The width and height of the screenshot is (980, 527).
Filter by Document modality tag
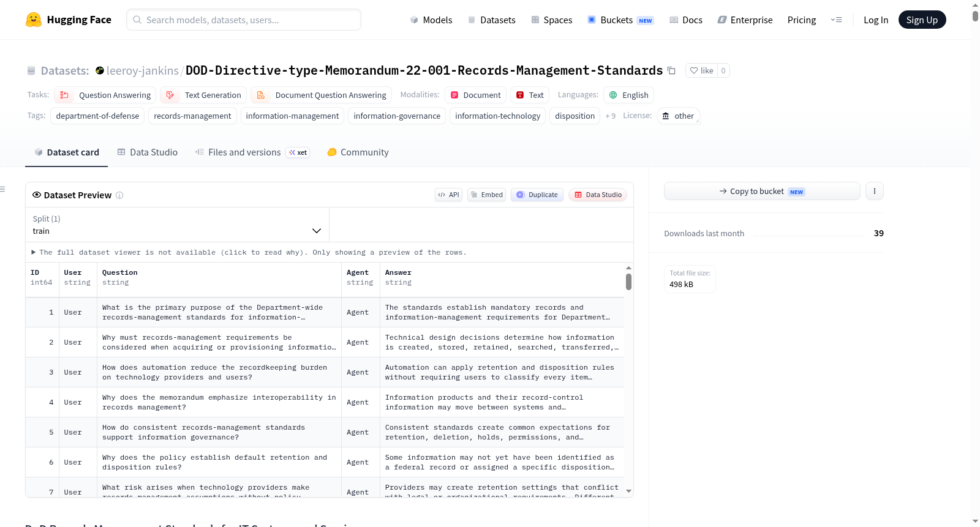coord(476,95)
